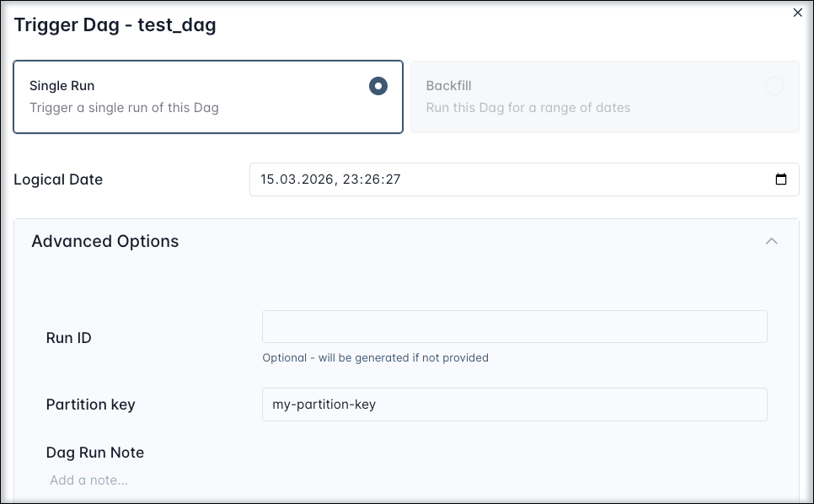The image size is (814, 504).
Task: Close the Trigger Dag dialog
Action: tap(797, 13)
